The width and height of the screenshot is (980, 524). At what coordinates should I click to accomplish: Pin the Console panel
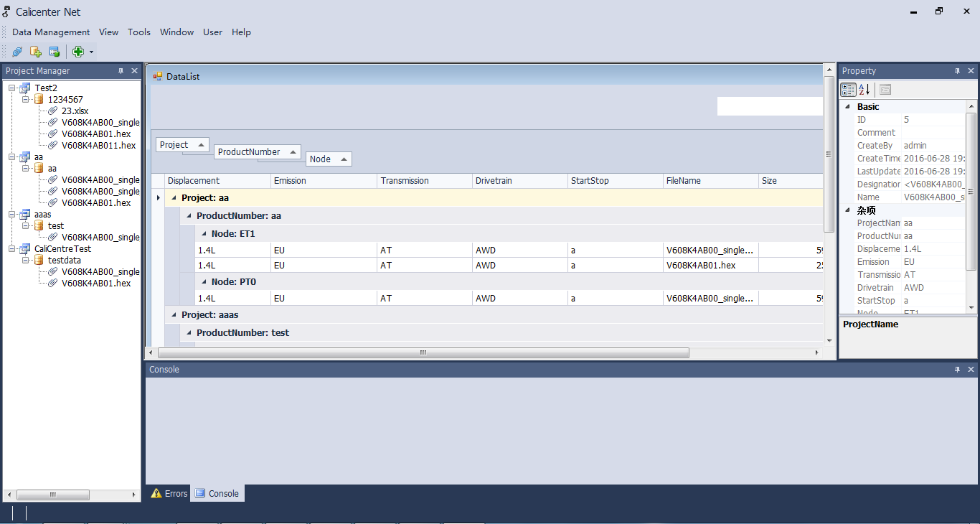(x=957, y=370)
